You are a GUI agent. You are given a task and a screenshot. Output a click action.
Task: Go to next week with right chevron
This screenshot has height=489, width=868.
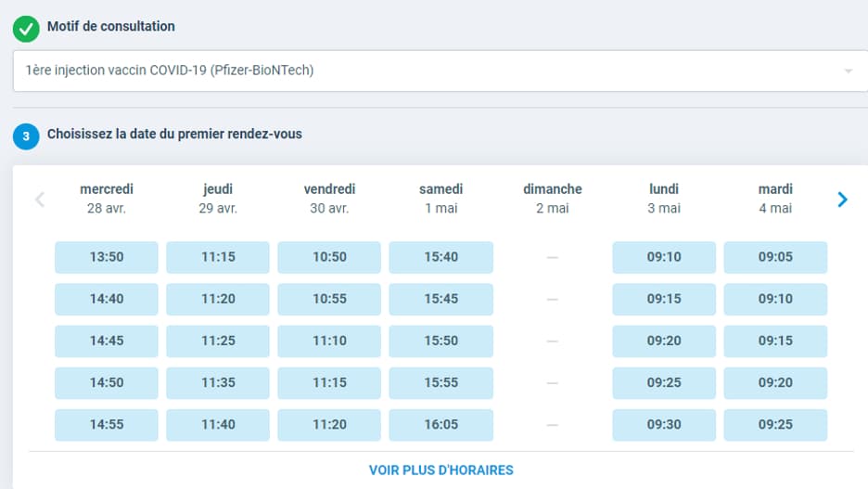tap(842, 199)
